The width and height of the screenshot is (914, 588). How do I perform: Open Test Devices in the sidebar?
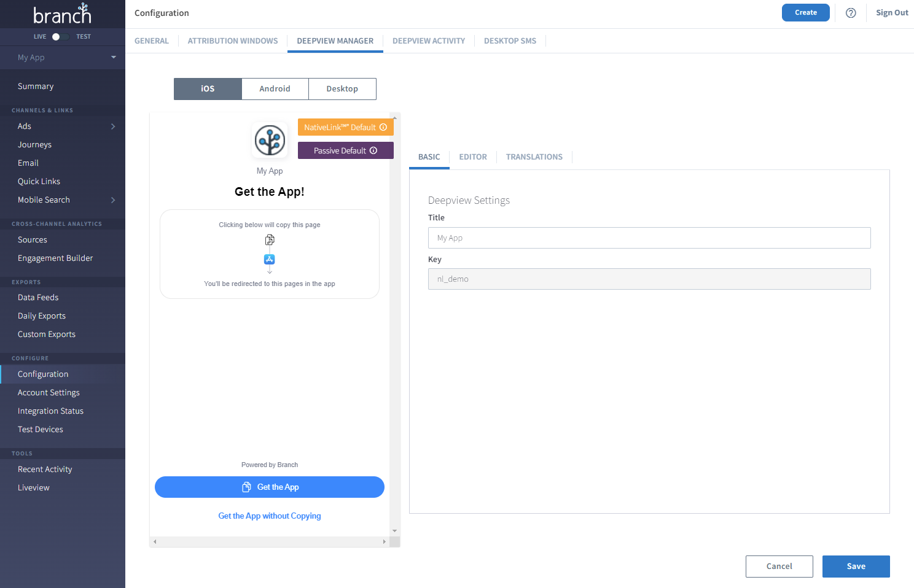(41, 430)
